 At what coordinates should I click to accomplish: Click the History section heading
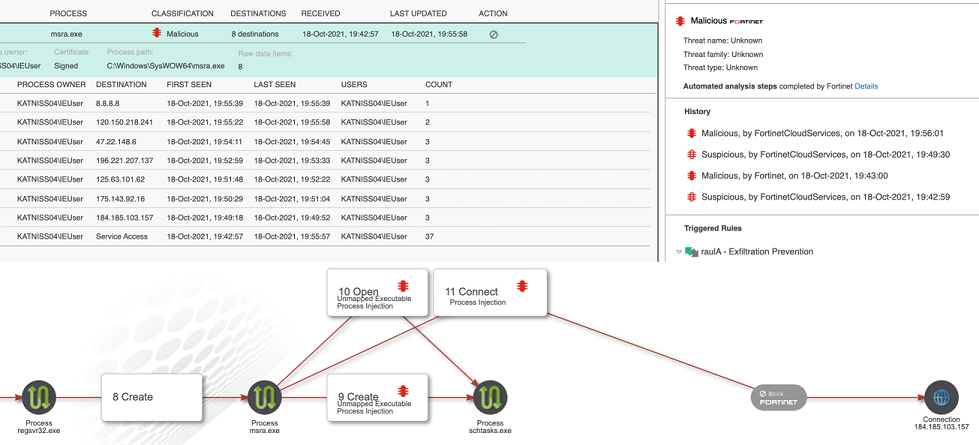(x=697, y=111)
